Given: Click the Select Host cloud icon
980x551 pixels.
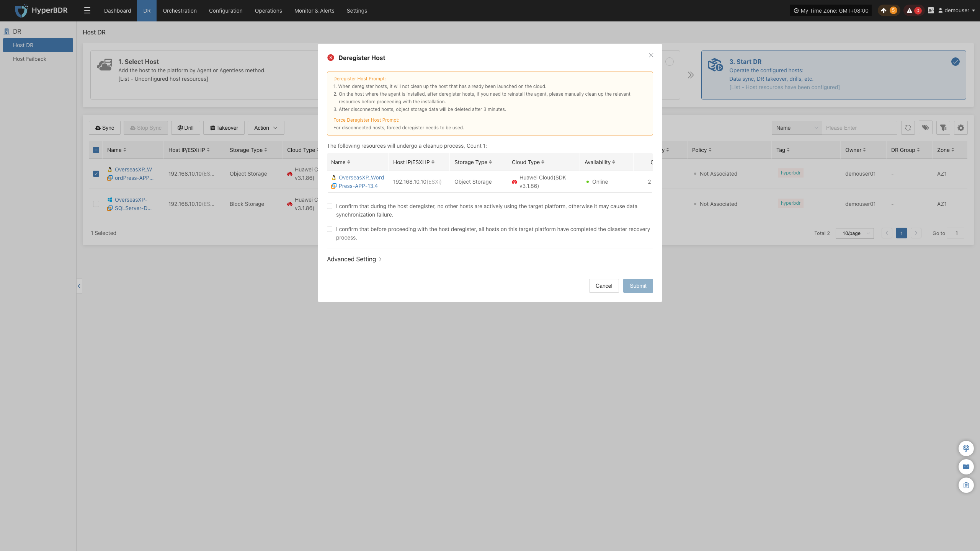Looking at the screenshot, I should pos(105,65).
